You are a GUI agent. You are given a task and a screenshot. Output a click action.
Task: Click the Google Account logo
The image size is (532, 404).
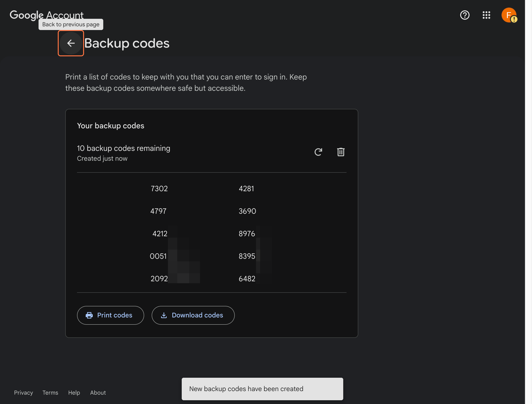46,15
